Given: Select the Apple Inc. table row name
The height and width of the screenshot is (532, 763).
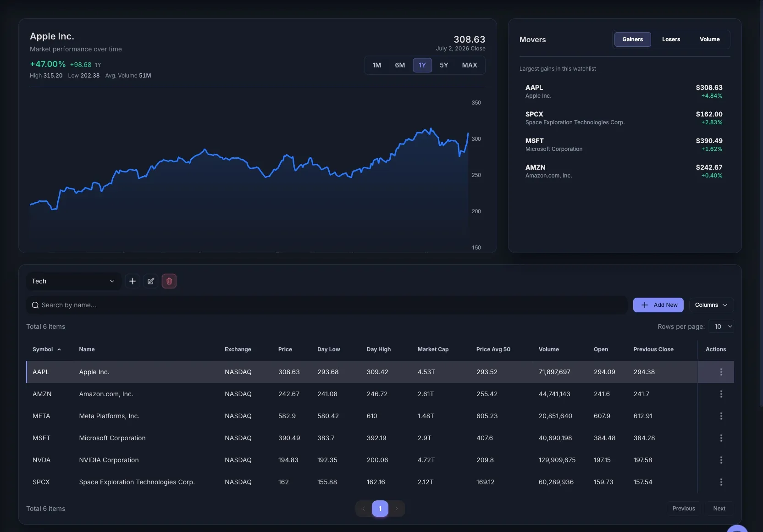Looking at the screenshot, I should point(94,372).
